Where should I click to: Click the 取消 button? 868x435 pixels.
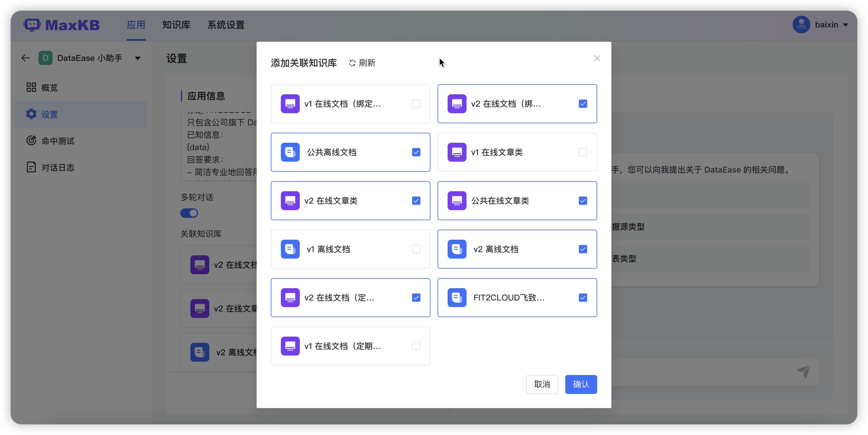tap(542, 384)
